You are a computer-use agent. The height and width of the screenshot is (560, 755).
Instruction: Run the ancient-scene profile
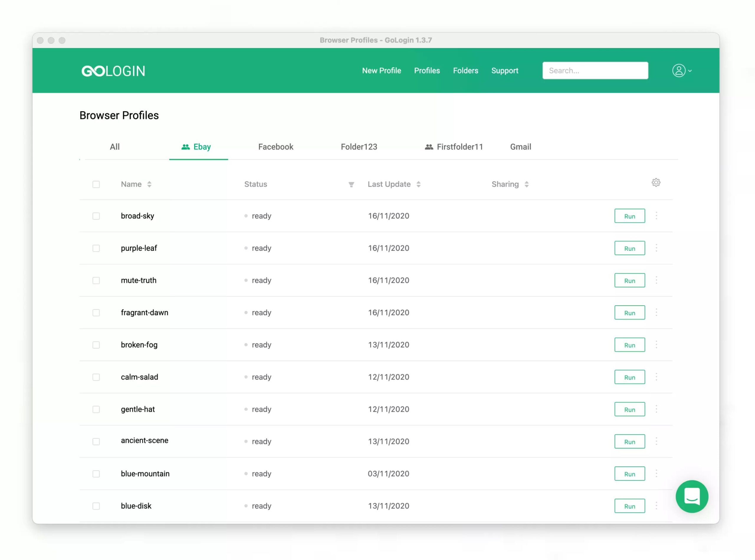(630, 441)
